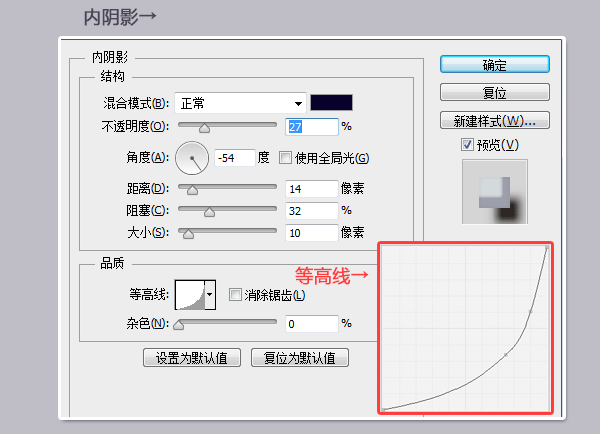600x434 pixels.
Task: Click the 阻塞 choke slider handle
Action: (209, 212)
